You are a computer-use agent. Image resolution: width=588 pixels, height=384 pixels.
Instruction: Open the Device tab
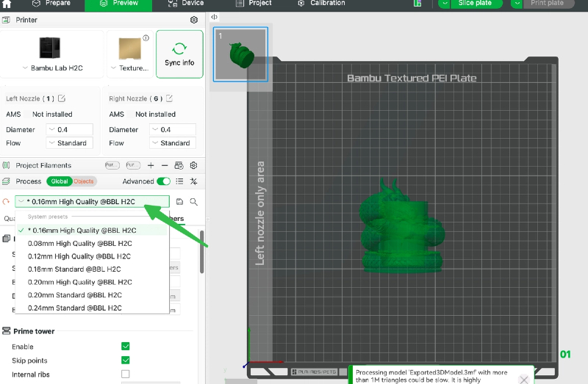tap(186, 4)
